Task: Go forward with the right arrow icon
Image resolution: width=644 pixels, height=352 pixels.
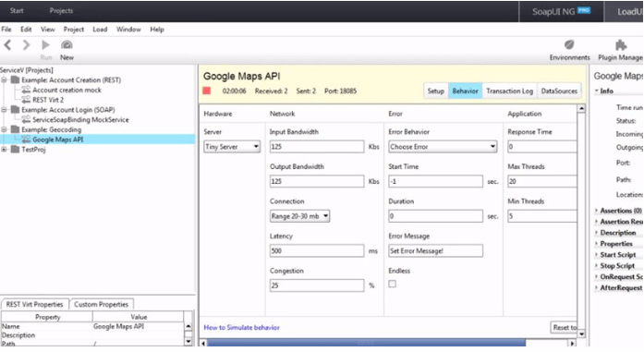Action: point(26,44)
